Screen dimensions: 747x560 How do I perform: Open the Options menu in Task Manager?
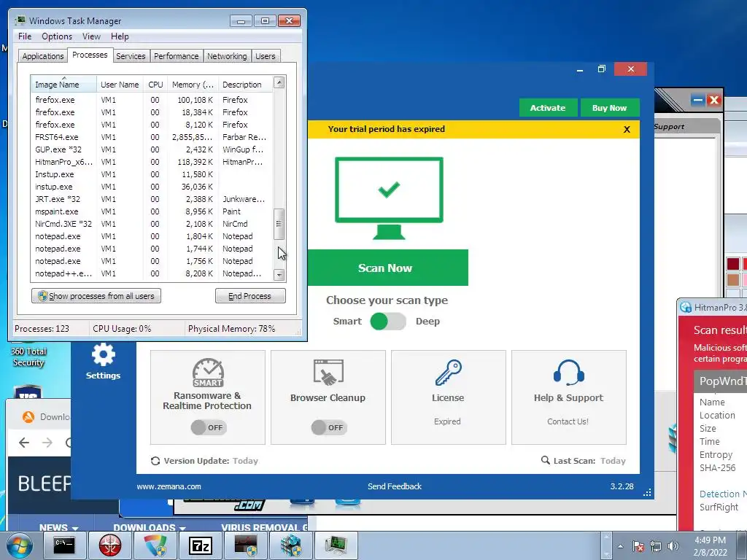tap(57, 36)
